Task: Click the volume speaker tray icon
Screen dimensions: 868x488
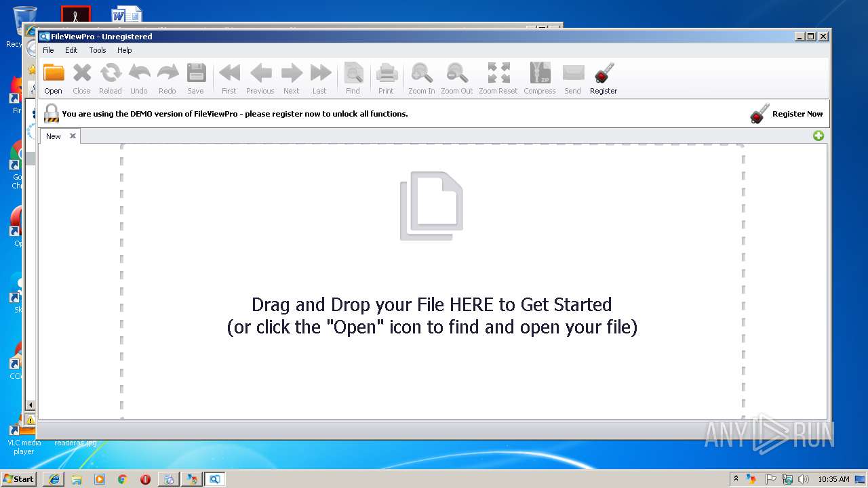Action: tap(804, 479)
